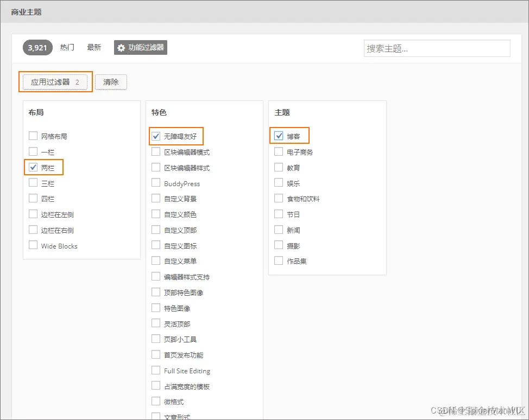Check the 三栏 layout option

[x=33, y=183]
